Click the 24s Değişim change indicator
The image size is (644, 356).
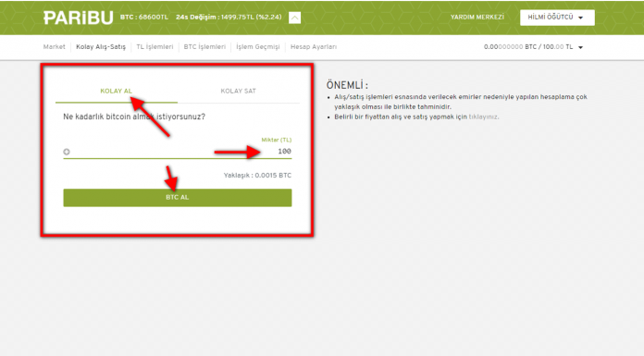coord(229,18)
